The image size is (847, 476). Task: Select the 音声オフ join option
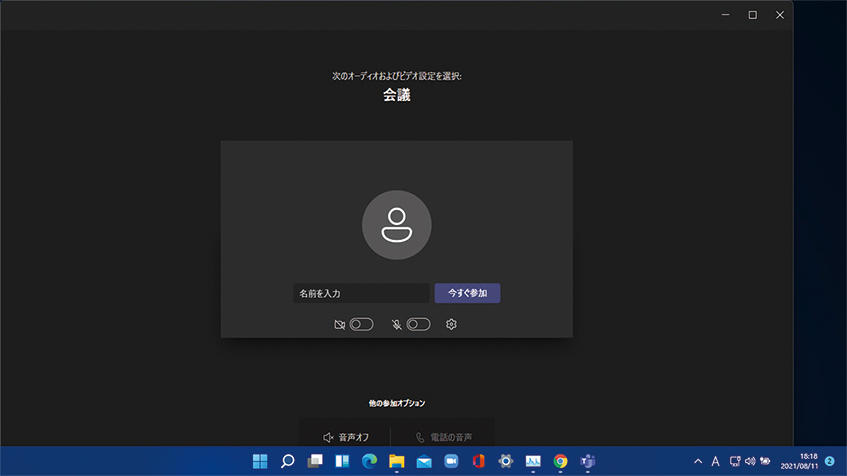point(346,437)
